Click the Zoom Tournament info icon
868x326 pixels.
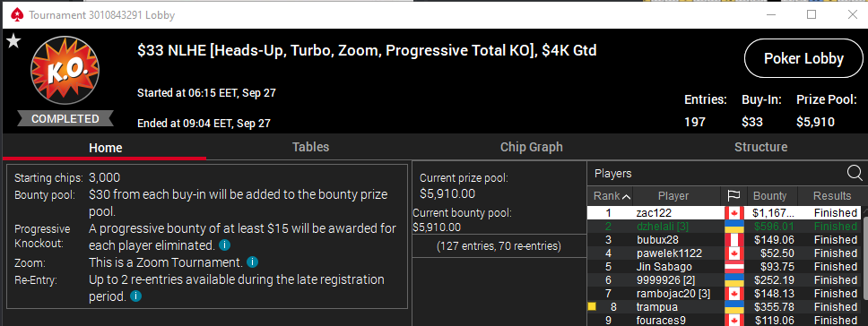pyautogui.click(x=252, y=262)
